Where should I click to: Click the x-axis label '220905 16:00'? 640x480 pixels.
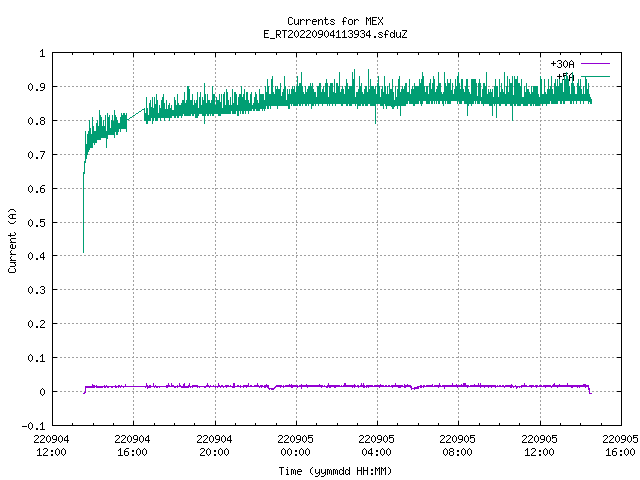click(x=620, y=445)
